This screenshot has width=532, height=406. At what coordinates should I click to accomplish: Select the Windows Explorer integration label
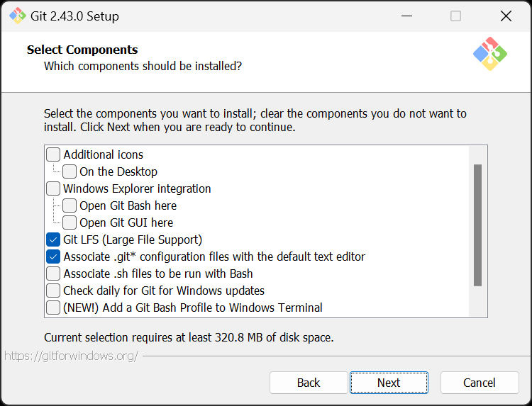point(137,188)
